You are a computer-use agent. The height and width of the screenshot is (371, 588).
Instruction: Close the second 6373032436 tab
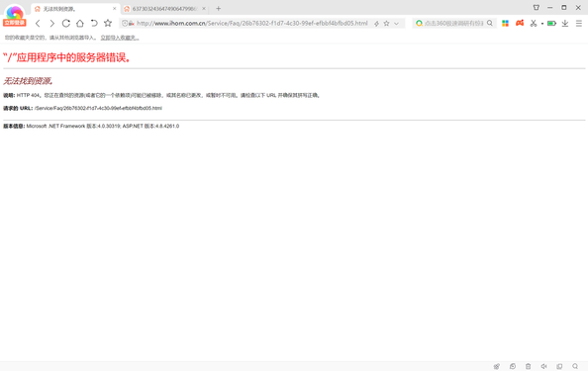coord(204,8)
